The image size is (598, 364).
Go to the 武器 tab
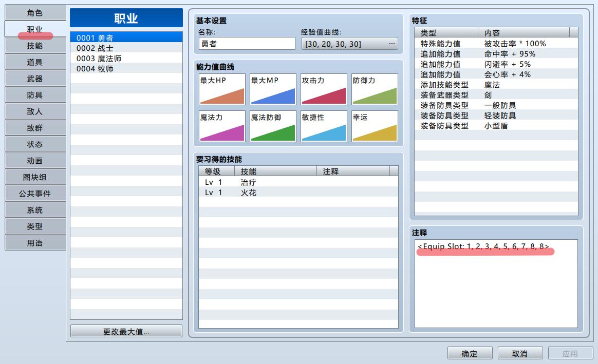35,79
